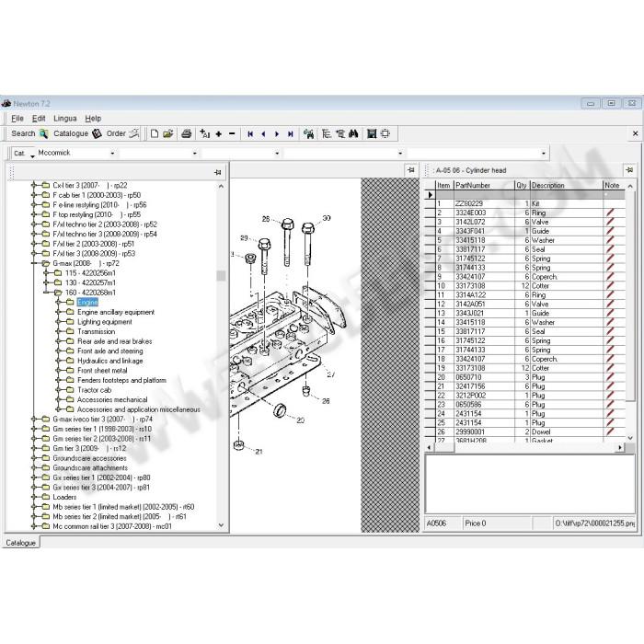Click the PartNumber column header
Image resolution: width=644 pixels, height=644 pixels.
pos(484,185)
